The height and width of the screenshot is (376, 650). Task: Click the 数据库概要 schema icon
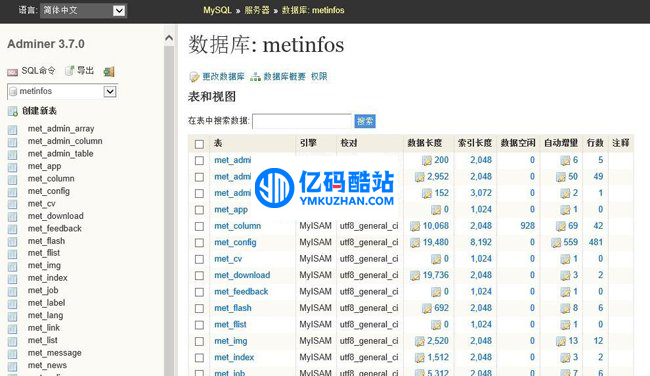pyautogui.click(x=255, y=77)
